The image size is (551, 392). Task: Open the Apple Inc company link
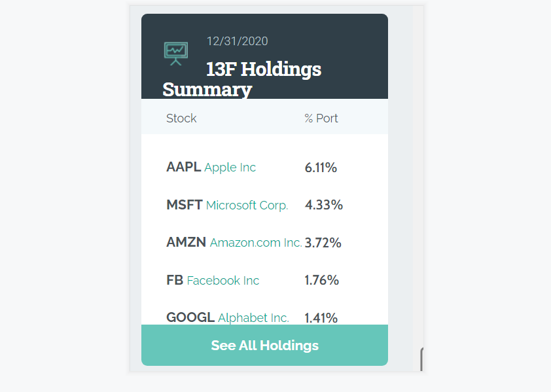pos(230,168)
